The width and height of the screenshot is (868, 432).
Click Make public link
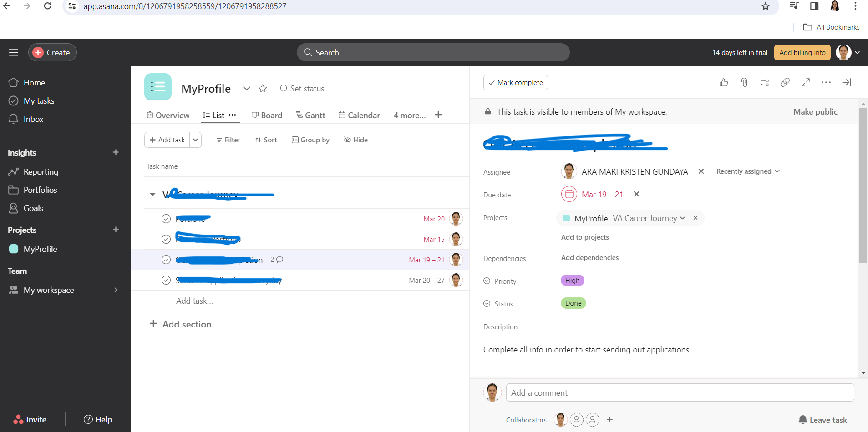coord(815,112)
